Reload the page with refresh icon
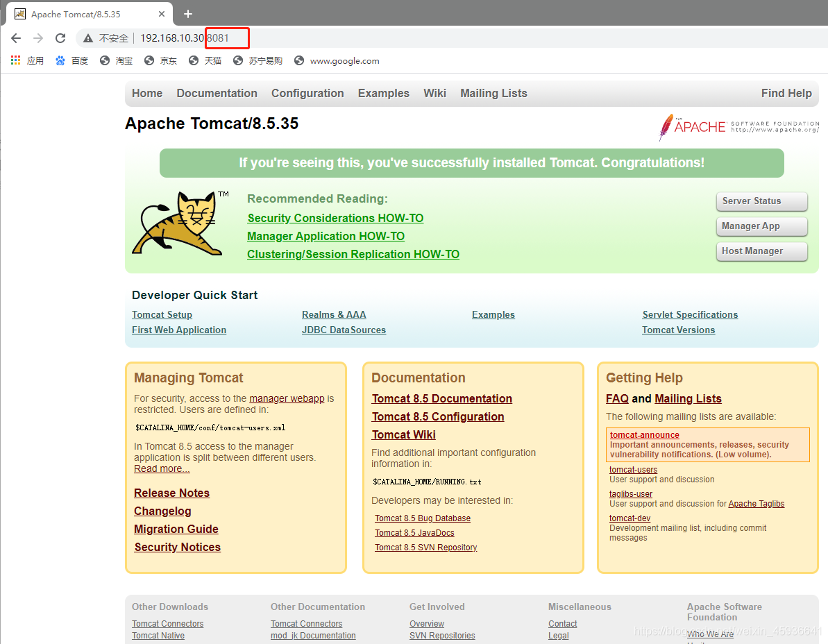This screenshot has height=644, width=828. tap(60, 38)
